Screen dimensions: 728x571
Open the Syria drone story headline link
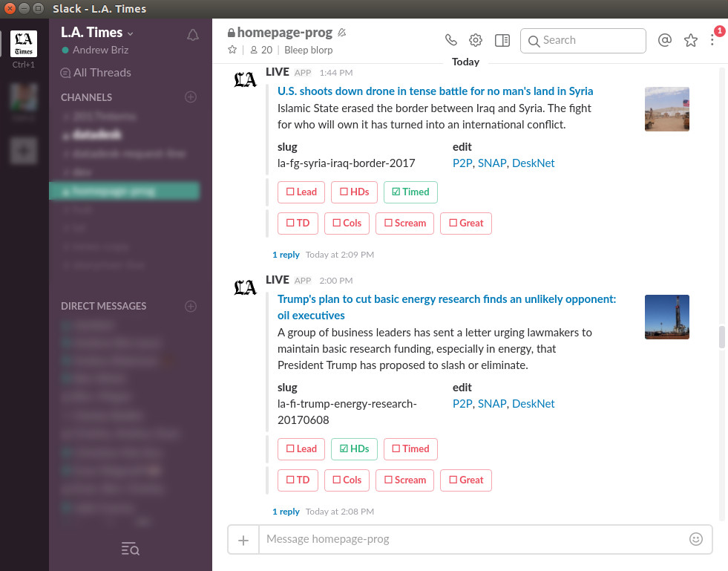pos(435,91)
